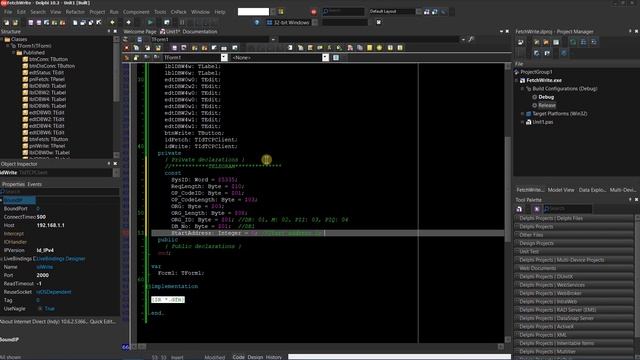
Task: Open the Model View tab
Action: 561,190
